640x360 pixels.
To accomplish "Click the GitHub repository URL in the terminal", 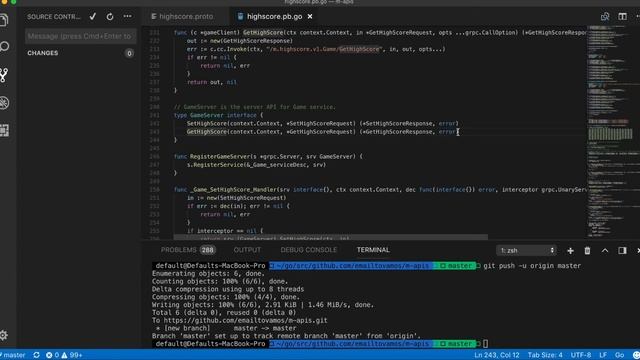I will (x=244, y=320).
